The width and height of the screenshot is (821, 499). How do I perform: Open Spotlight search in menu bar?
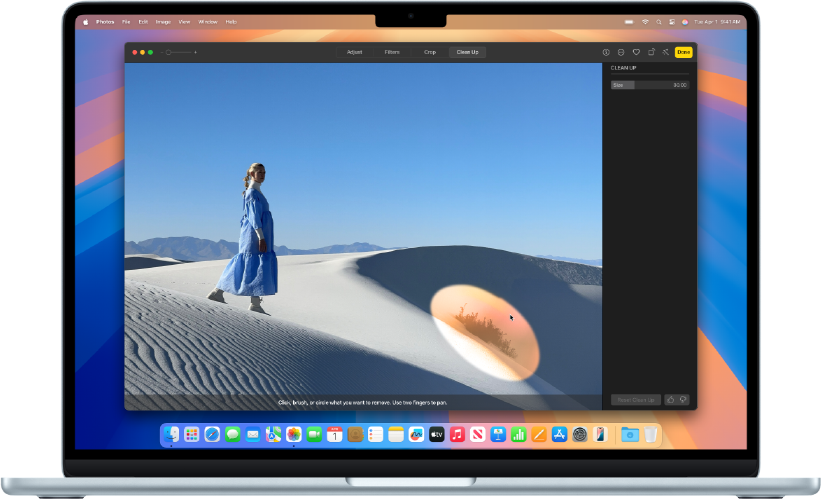(659, 22)
